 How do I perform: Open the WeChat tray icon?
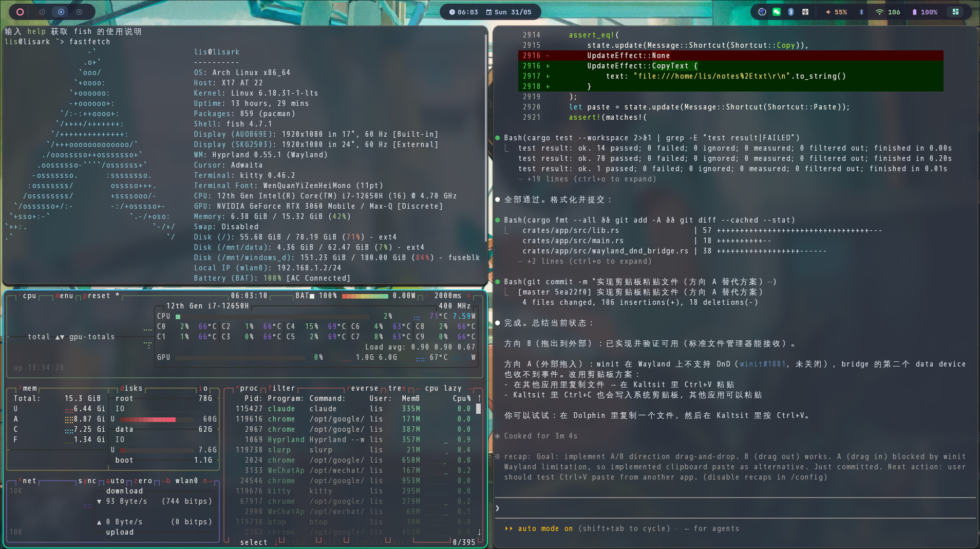click(x=777, y=12)
